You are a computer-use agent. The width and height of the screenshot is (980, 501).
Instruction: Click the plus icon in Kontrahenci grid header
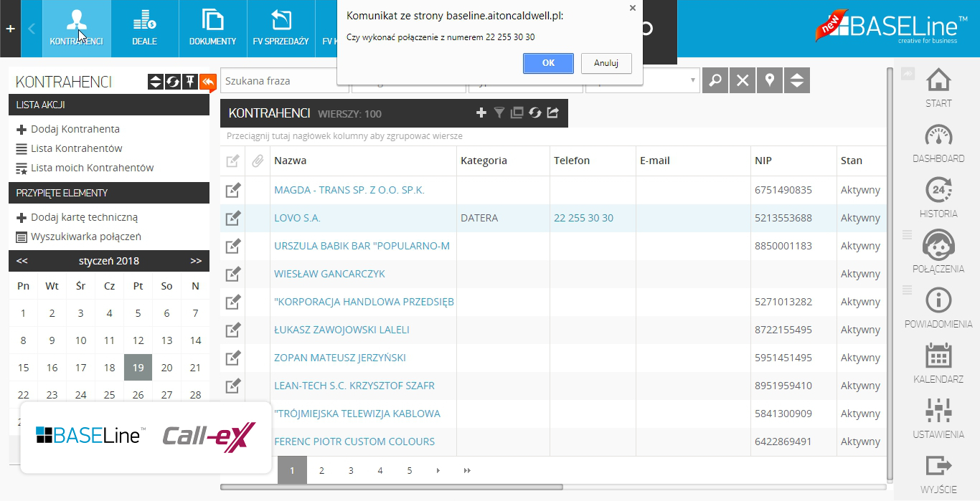point(481,113)
